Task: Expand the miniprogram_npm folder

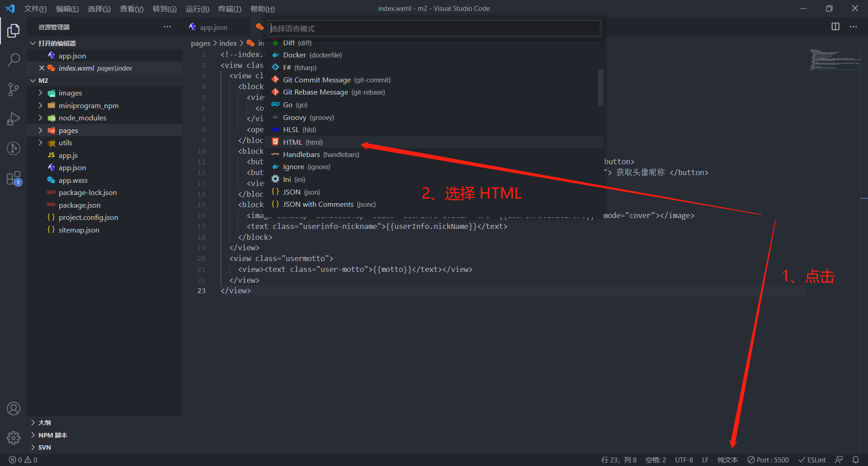Action: [x=105, y=105]
